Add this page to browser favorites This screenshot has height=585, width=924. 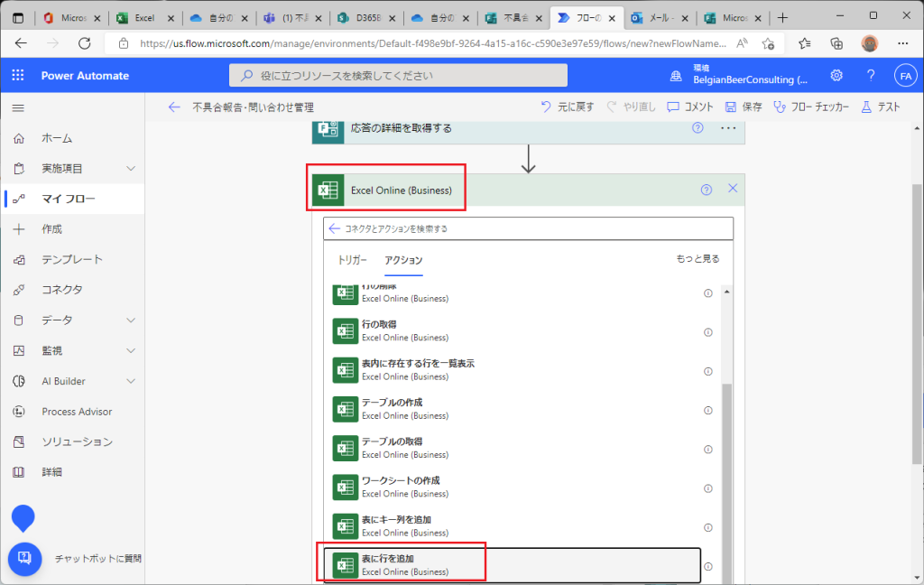[x=768, y=43]
